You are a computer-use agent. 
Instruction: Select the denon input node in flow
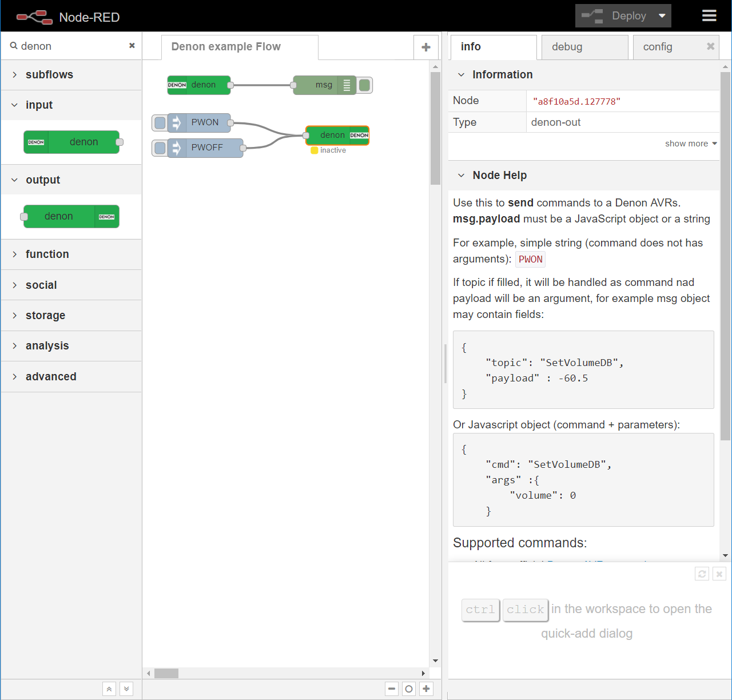[x=199, y=85]
